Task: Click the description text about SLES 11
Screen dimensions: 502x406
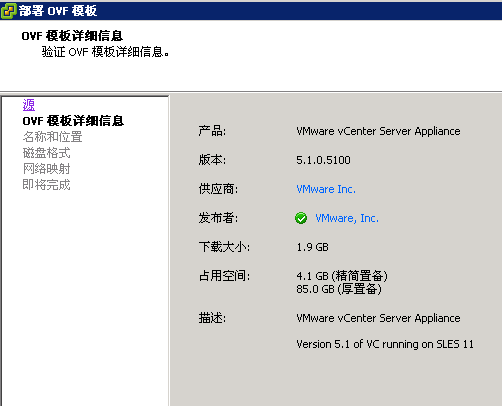Action: (385, 344)
